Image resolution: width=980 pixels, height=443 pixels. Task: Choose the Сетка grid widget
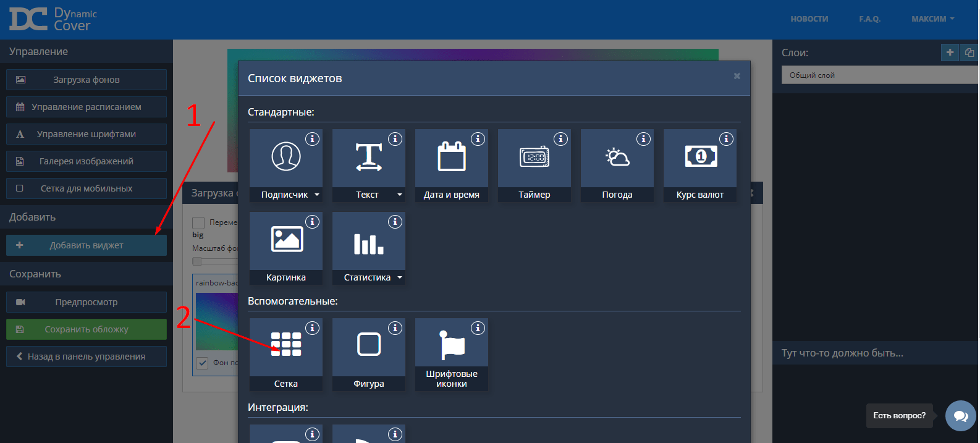285,346
